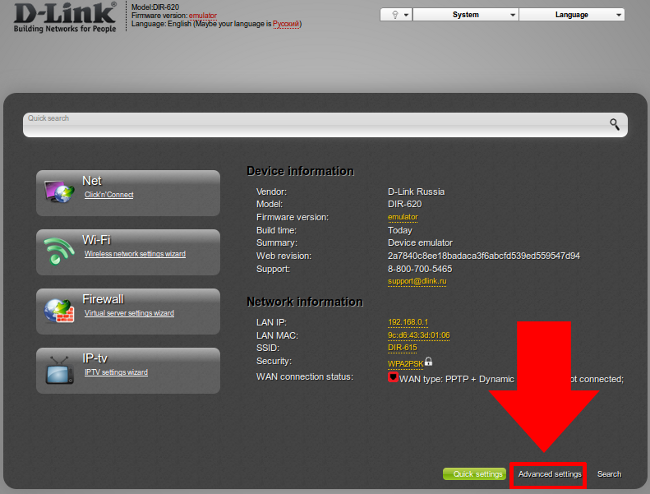Screen dimensions: 650x494
Task: Click the Wi-Fi panel heading
Action: coord(96,240)
